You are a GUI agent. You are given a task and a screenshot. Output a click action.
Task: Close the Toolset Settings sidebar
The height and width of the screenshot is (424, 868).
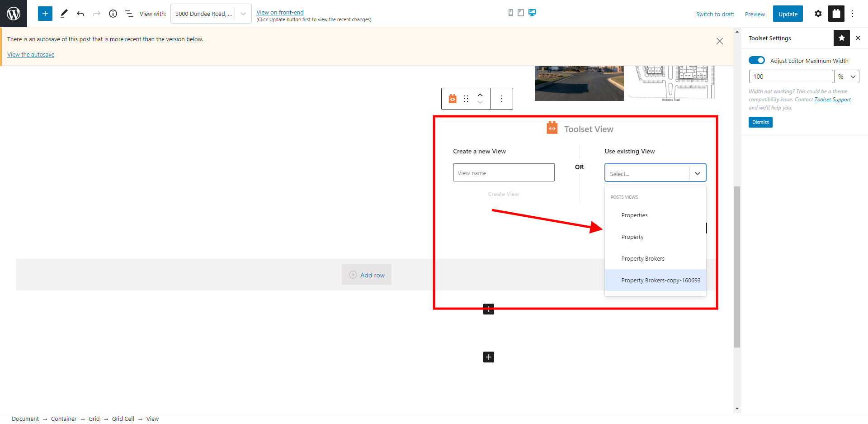858,38
